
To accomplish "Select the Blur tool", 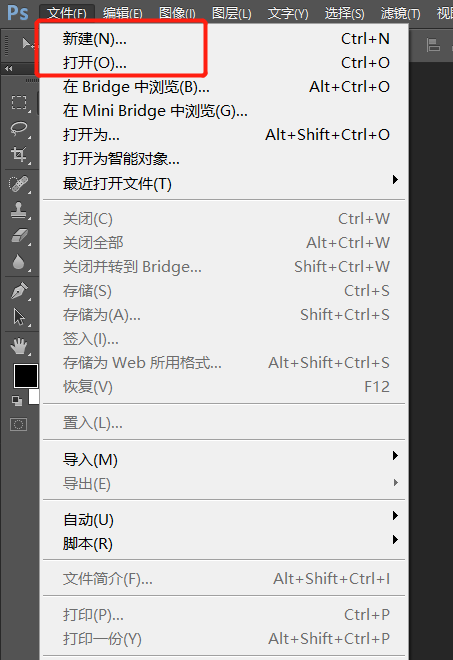I will click(19, 262).
